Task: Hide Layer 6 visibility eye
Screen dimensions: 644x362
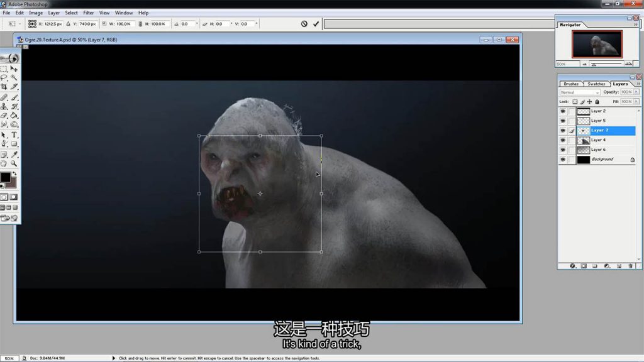Action: coord(563,150)
